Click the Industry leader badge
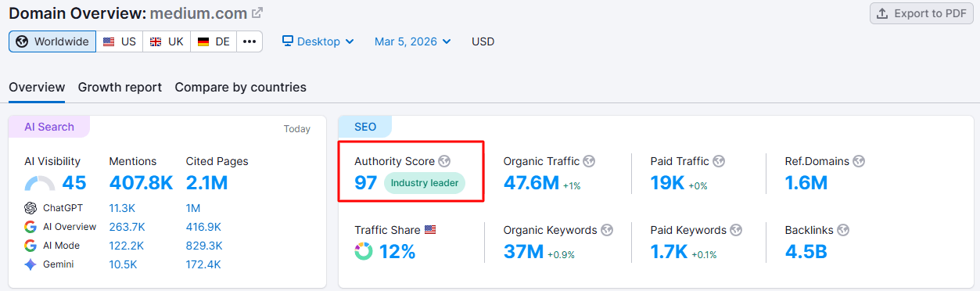 click(425, 183)
